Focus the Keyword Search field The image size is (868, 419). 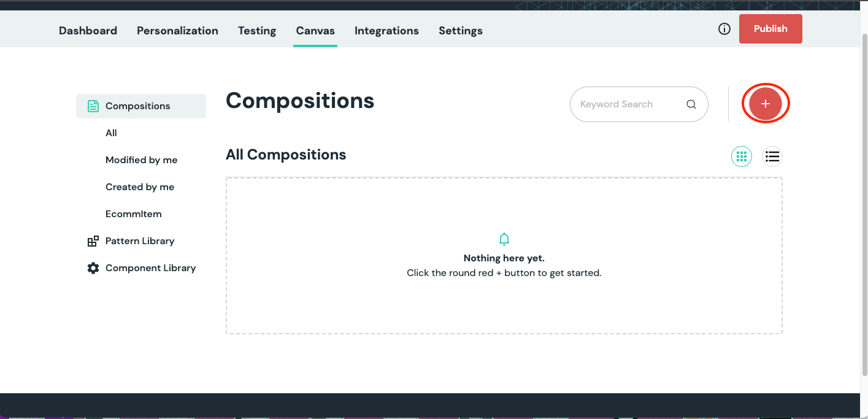(639, 104)
